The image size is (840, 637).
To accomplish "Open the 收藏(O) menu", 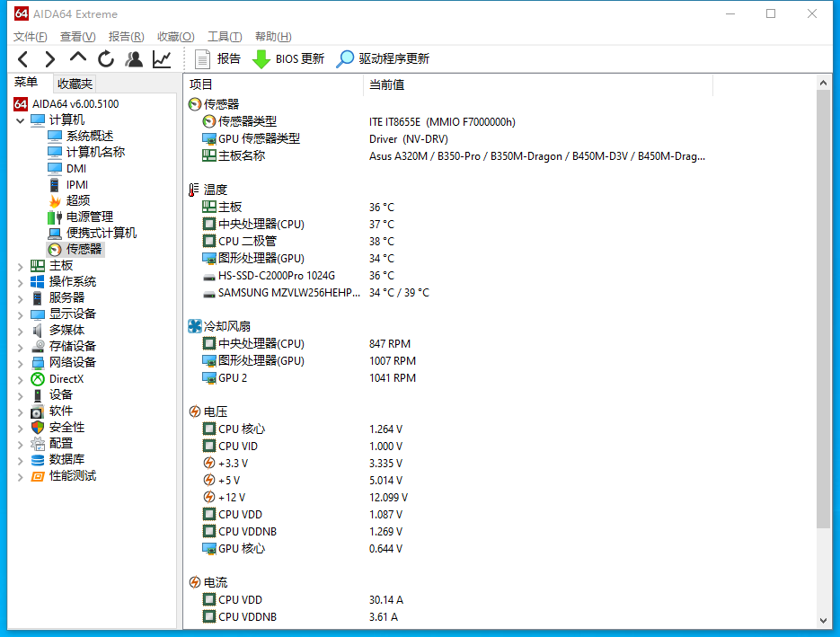I will tap(176, 37).
